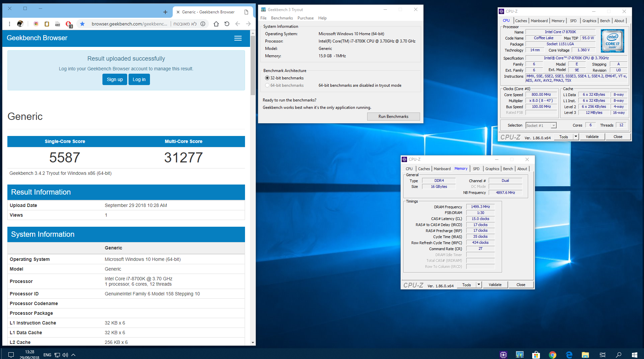Viewport: 644px width, 359px height.
Task: Open Windows Start menu
Action: point(634,355)
